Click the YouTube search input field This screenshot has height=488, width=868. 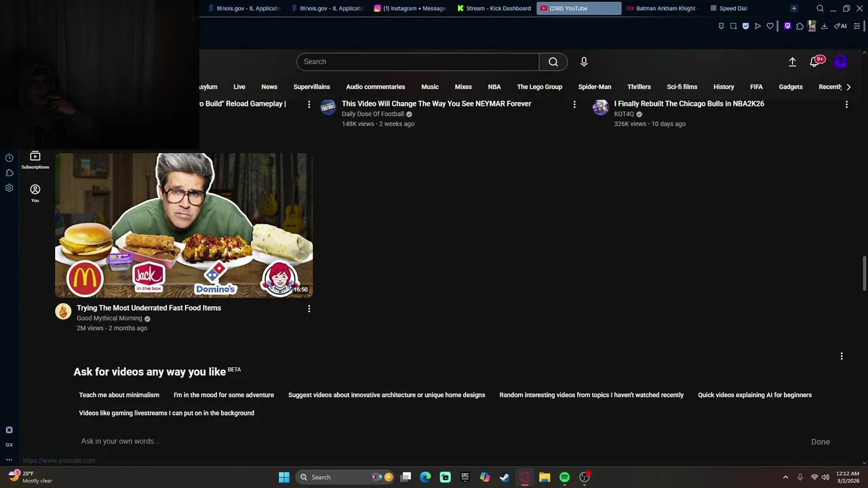point(418,62)
